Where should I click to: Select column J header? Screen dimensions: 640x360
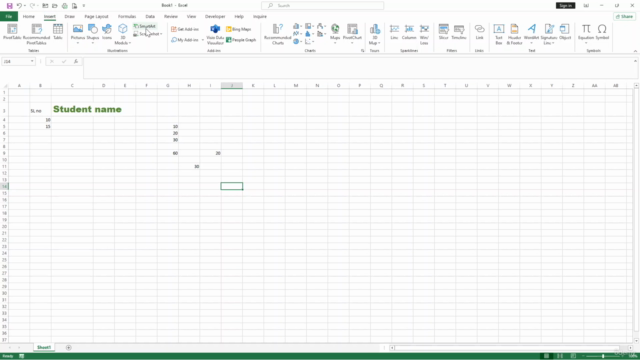[x=232, y=86]
